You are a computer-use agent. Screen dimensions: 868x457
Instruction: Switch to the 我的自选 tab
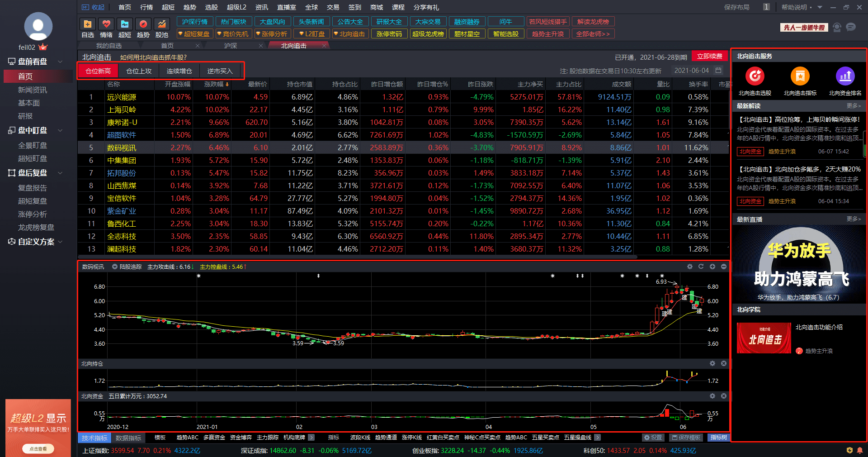pos(109,46)
